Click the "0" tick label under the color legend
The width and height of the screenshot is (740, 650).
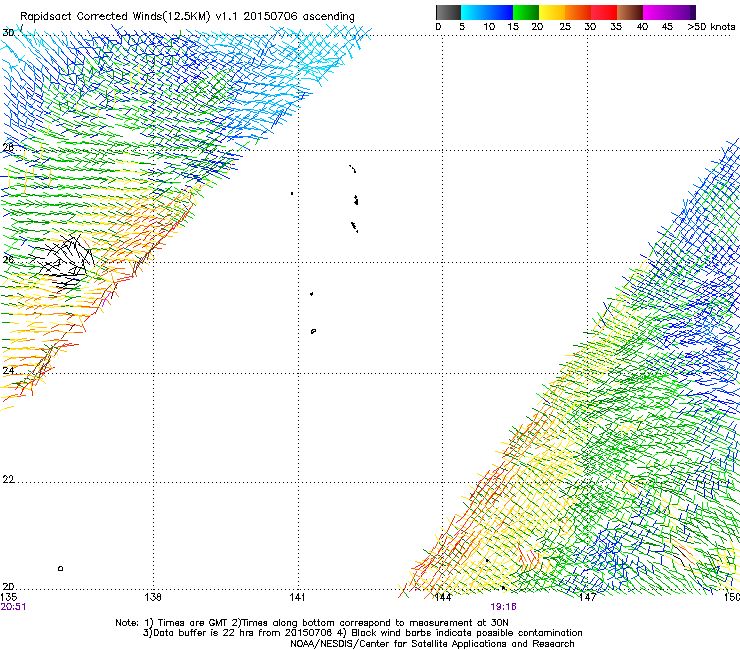click(438, 27)
